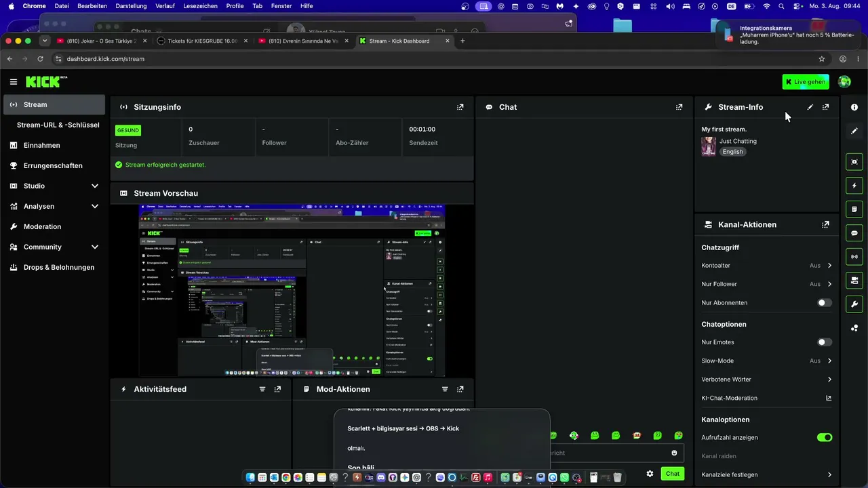Toggle the stream preview widget in the right rail
Image resolution: width=868 pixels, height=488 pixels.
(854, 162)
